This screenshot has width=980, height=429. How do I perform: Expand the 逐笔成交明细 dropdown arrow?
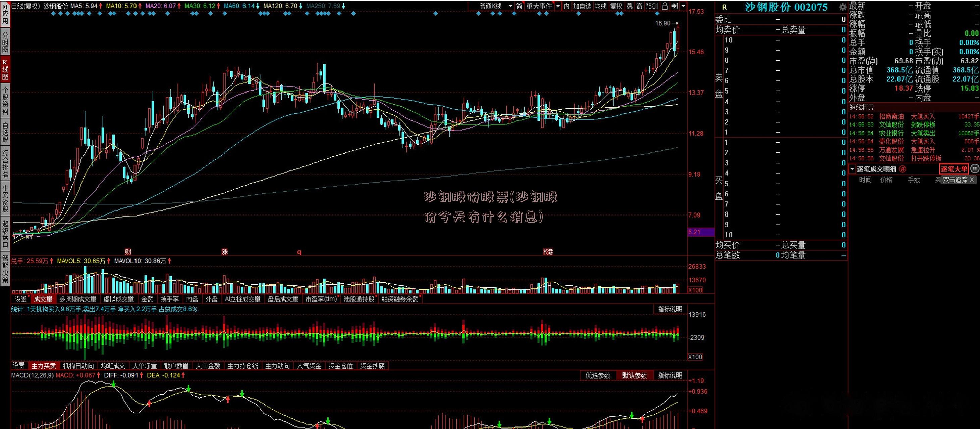(x=852, y=169)
